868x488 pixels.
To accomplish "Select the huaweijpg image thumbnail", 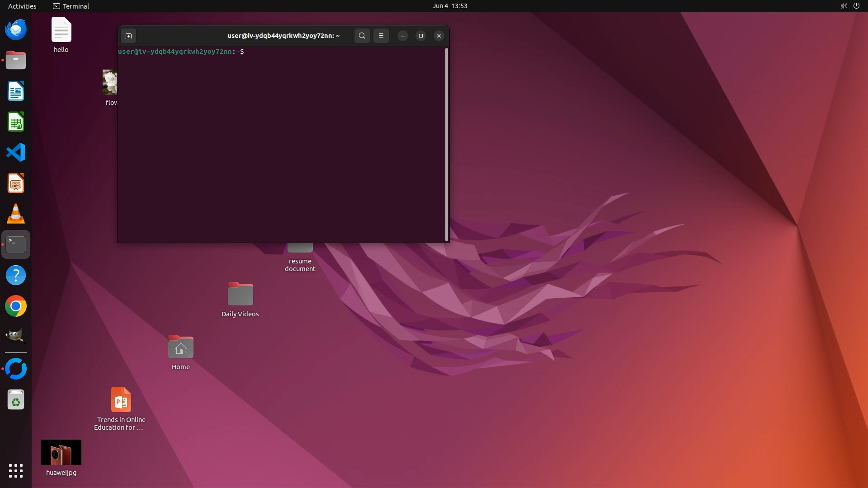I will [61, 452].
